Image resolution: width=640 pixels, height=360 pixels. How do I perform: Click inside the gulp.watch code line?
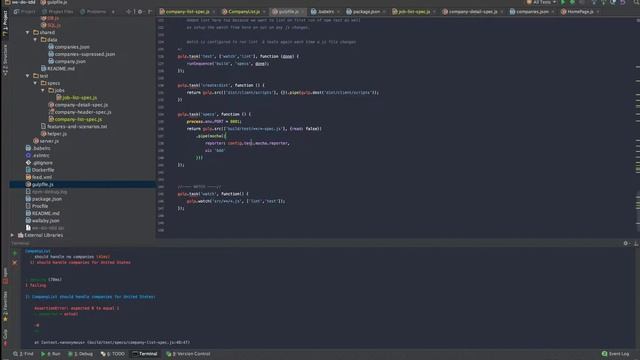tap(236, 201)
